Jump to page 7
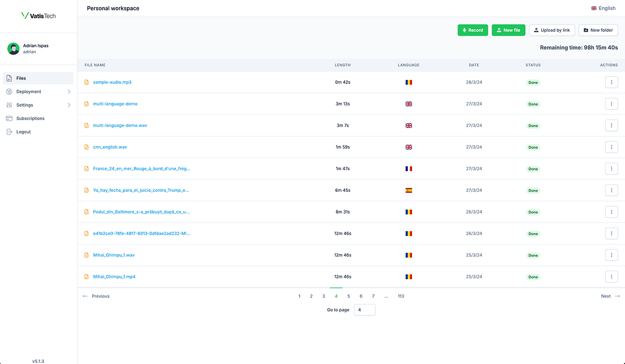Screen dimensions: 625x364 pyautogui.click(x=373, y=296)
